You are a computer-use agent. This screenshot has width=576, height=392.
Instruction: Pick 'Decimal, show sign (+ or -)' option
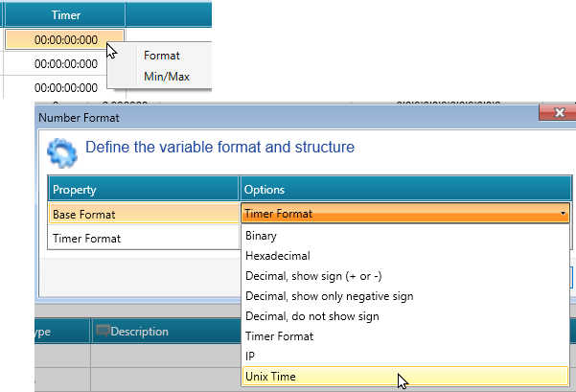[x=317, y=276]
